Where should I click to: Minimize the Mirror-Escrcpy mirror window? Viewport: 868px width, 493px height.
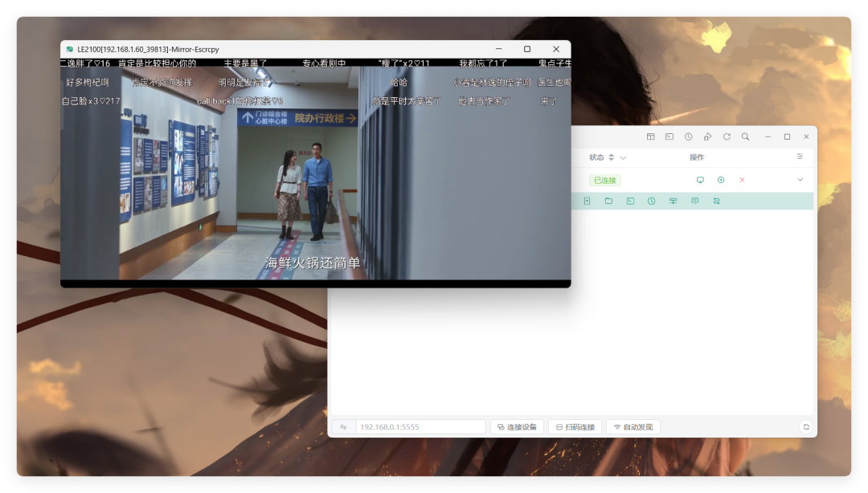[499, 49]
